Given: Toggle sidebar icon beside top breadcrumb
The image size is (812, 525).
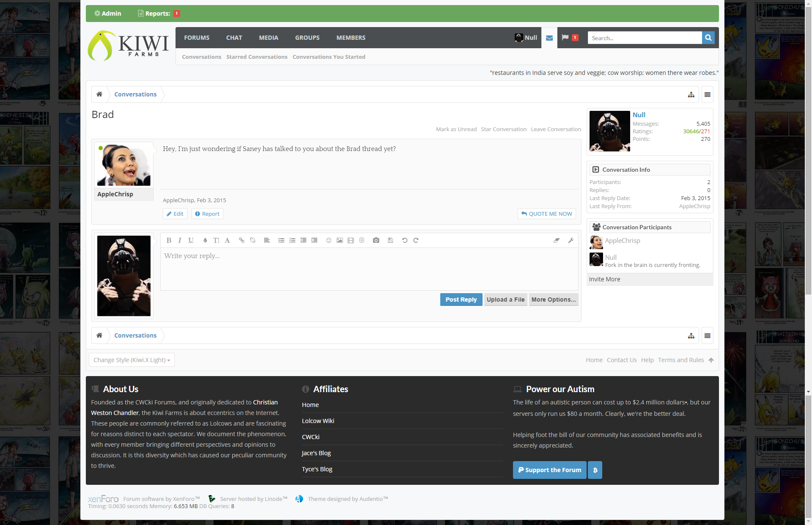Looking at the screenshot, I should (708, 95).
